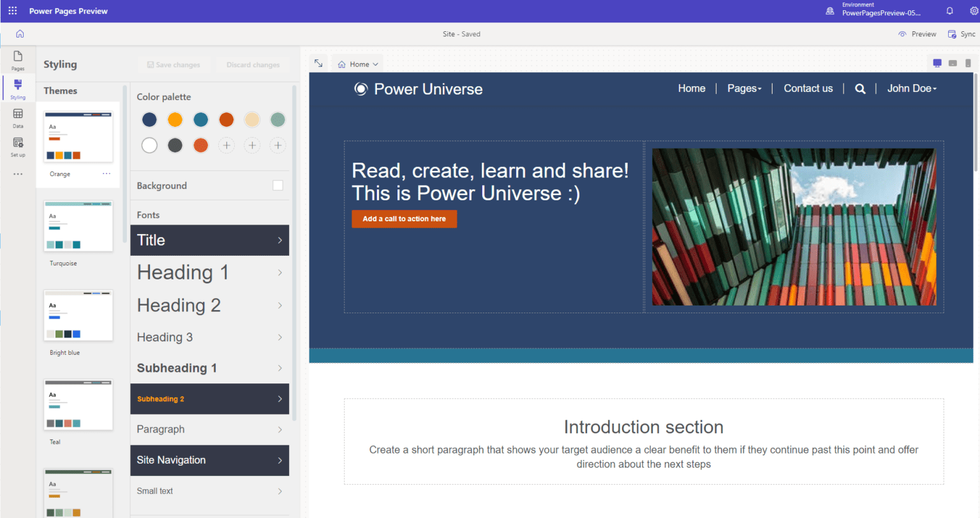Select the Contact us navigation item

click(808, 88)
